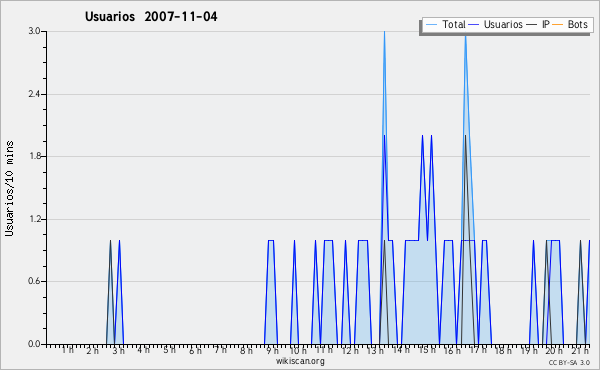The height and width of the screenshot is (370, 600).
Task: Click the '21 h' x-axis label
Action: click(x=580, y=350)
